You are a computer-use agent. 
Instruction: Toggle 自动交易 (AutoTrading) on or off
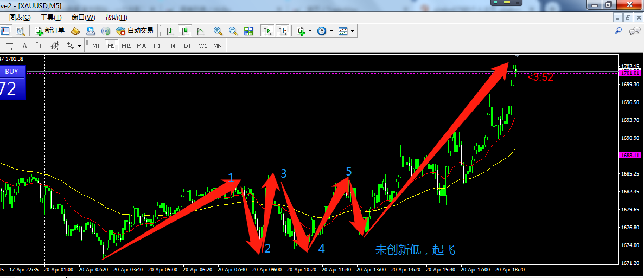[135, 31]
